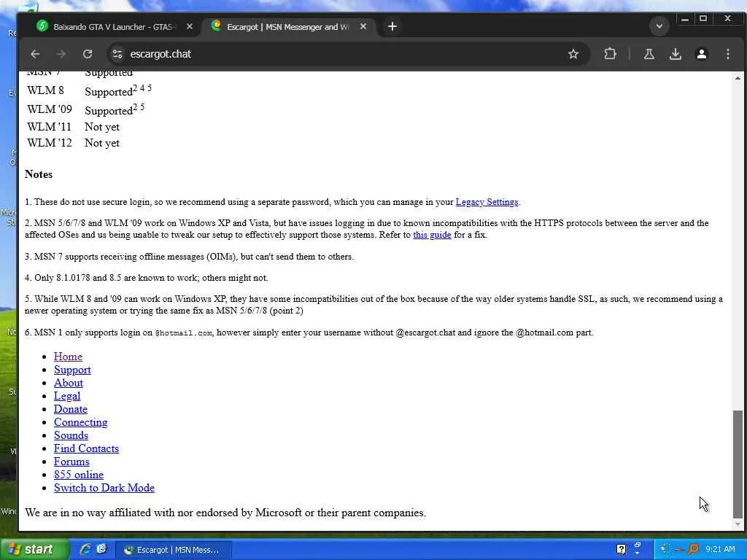Open a new tab with plus button

tap(392, 27)
